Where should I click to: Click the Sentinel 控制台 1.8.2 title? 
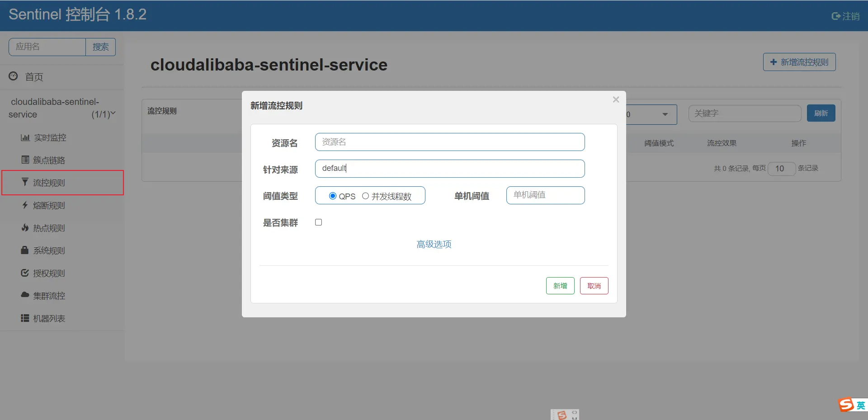(x=78, y=14)
